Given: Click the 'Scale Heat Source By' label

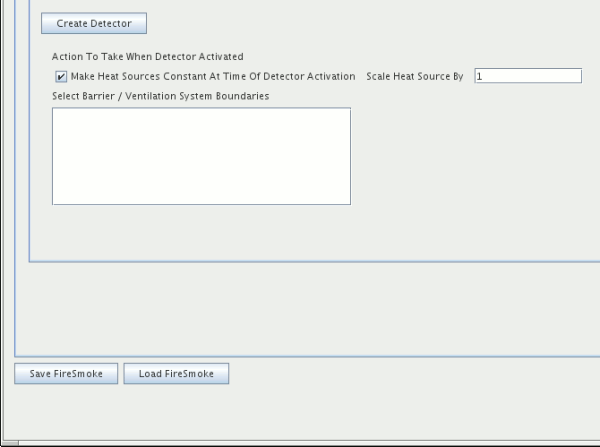Looking at the screenshot, I should coord(415,76).
